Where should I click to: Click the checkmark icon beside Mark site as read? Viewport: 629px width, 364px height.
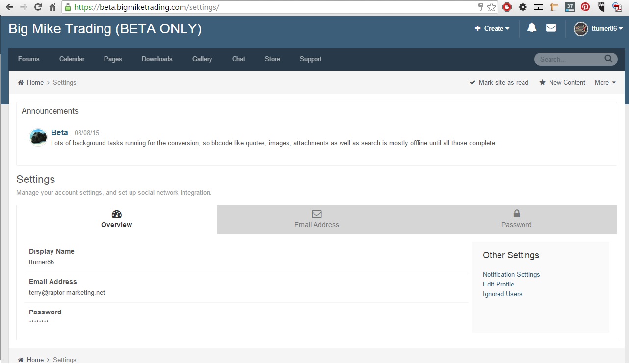(472, 82)
